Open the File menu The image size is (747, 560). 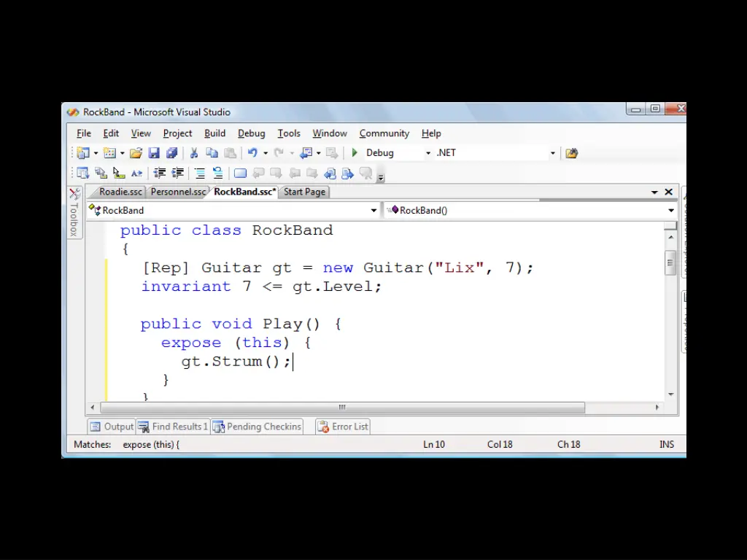click(84, 133)
